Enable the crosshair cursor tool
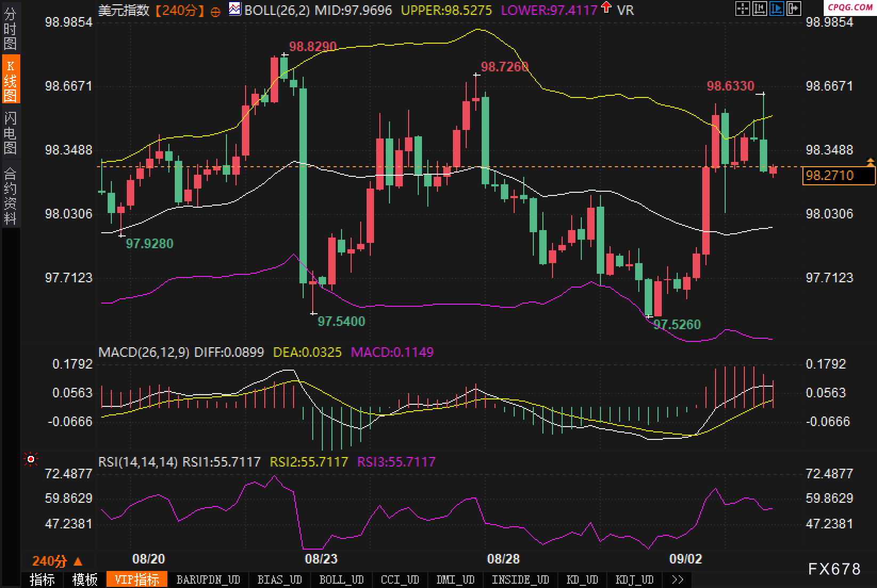 742,8
